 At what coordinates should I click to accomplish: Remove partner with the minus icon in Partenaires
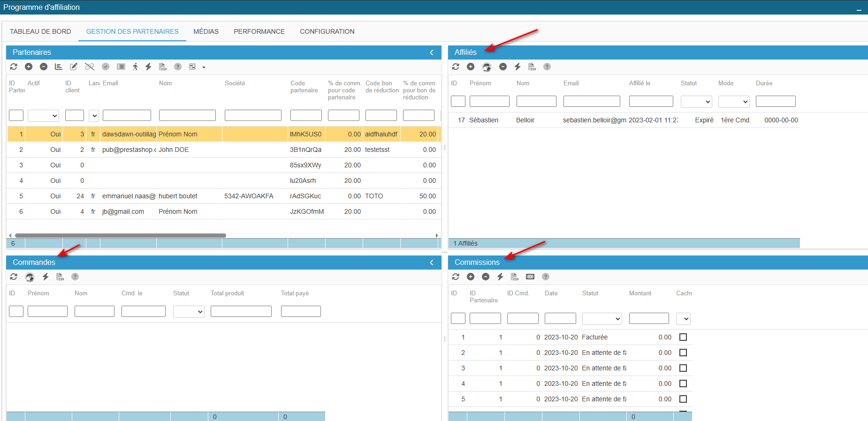(44, 67)
